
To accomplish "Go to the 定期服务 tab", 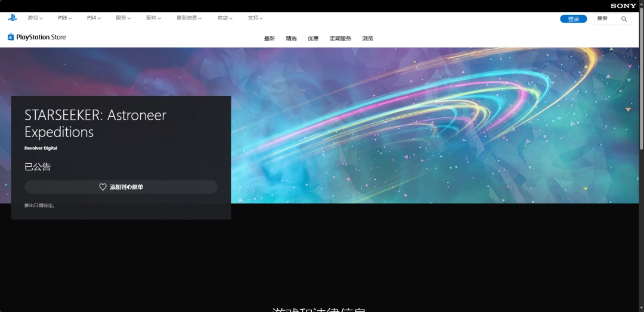I will coord(340,39).
